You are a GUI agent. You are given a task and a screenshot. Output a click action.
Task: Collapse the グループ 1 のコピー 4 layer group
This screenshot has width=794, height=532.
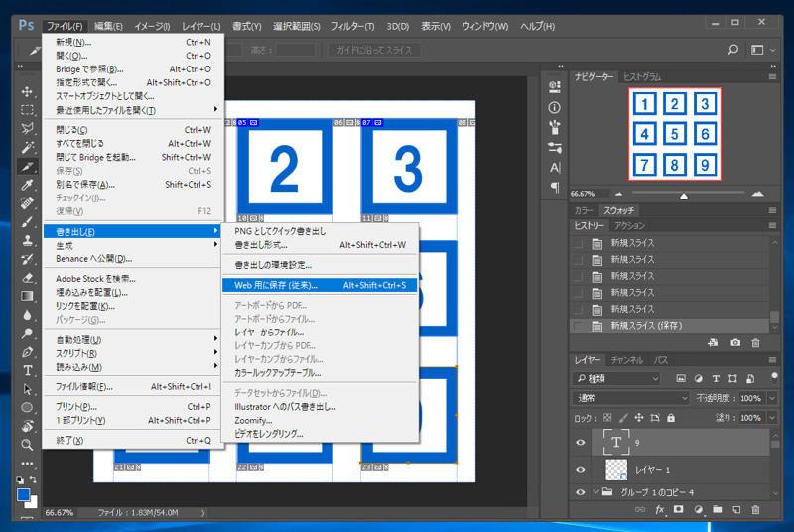[596, 492]
